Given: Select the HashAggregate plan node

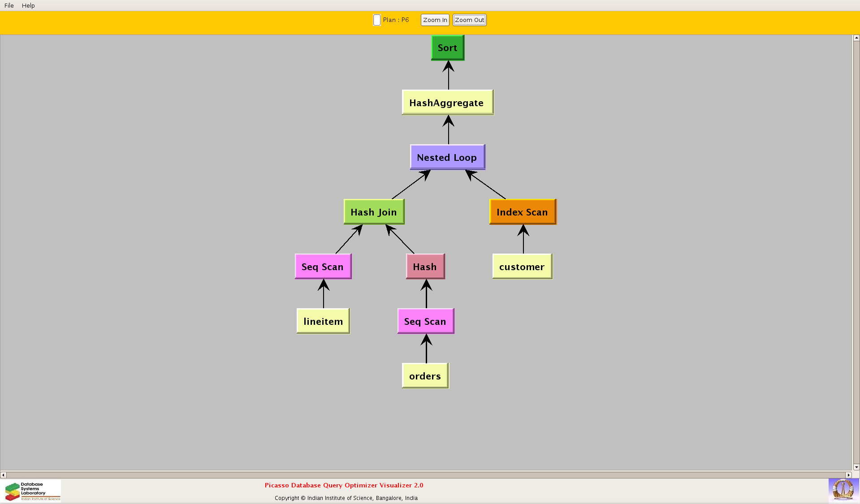Looking at the screenshot, I should click(x=447, y=103).
